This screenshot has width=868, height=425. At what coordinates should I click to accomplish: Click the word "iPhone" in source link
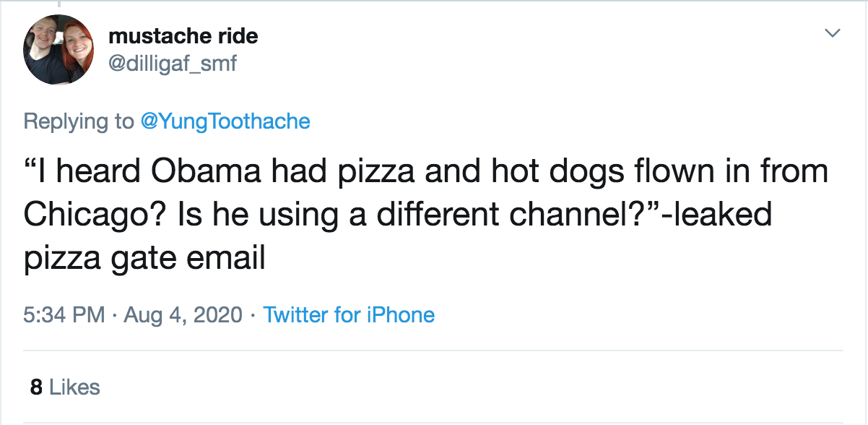399,315
